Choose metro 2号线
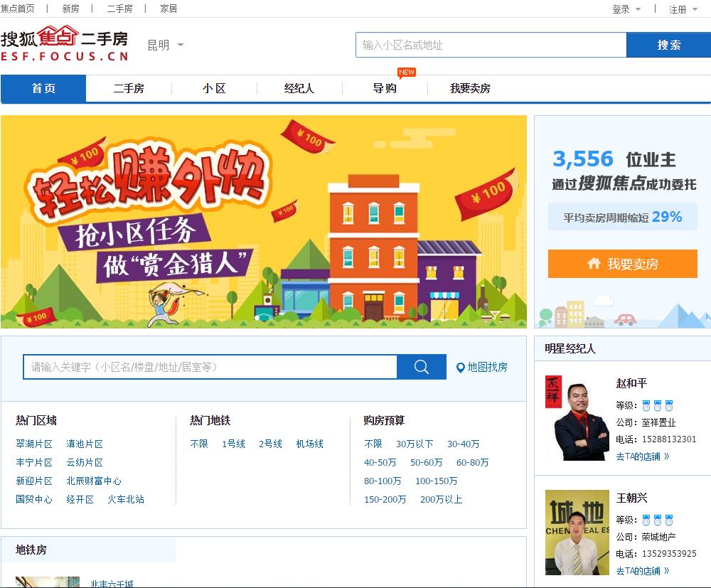 [x=270, y=444]
